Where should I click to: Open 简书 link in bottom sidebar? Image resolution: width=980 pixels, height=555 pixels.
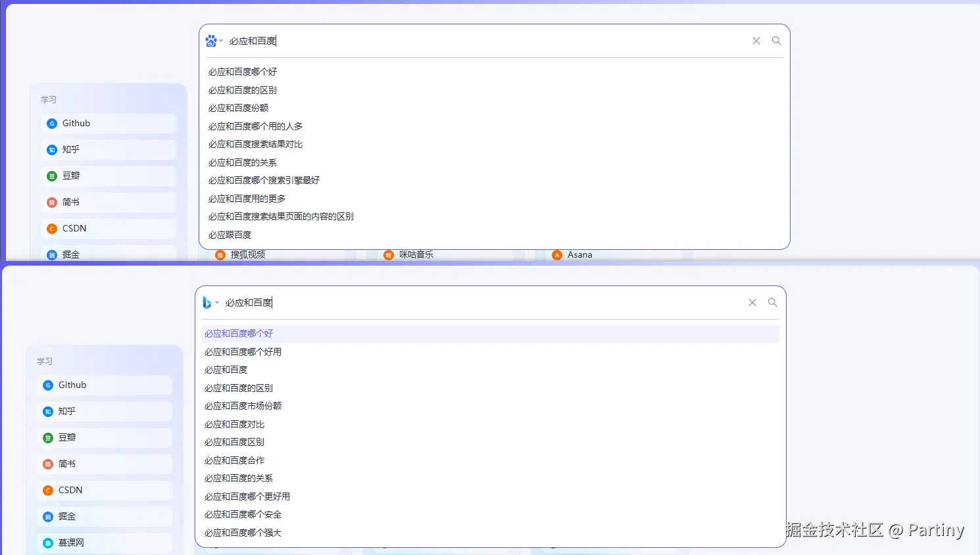tap(105, 464)
